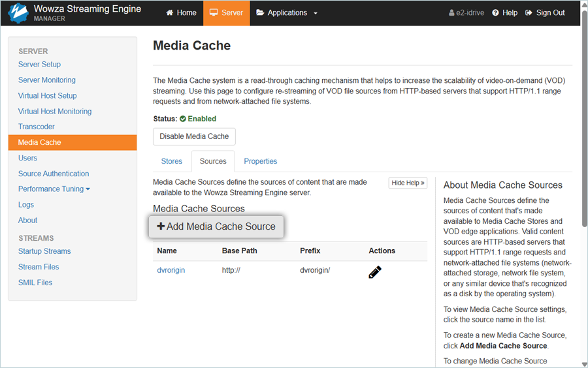
Task: Collapse help with Hide Help button
Action: click(x=408, y=183)
